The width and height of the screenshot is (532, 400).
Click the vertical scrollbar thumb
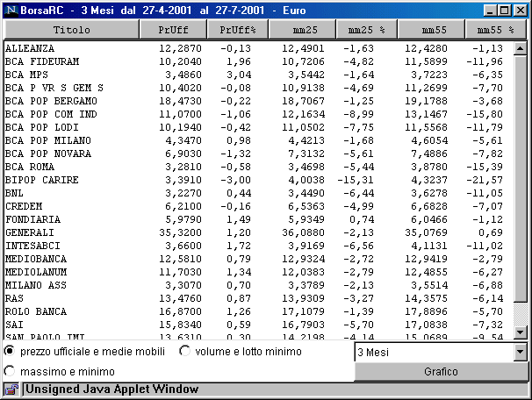tap(520, 179)
